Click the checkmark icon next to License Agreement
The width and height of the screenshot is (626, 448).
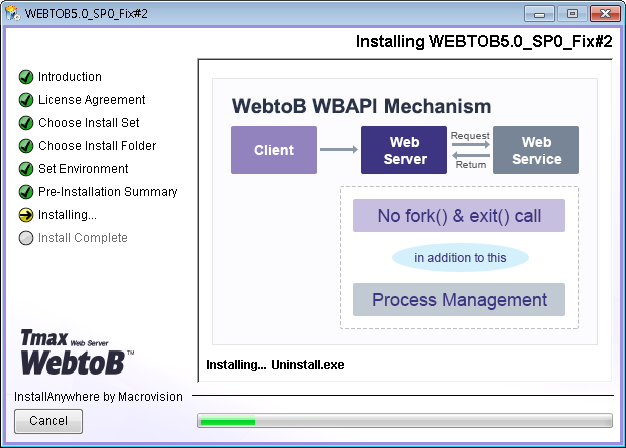26,100
